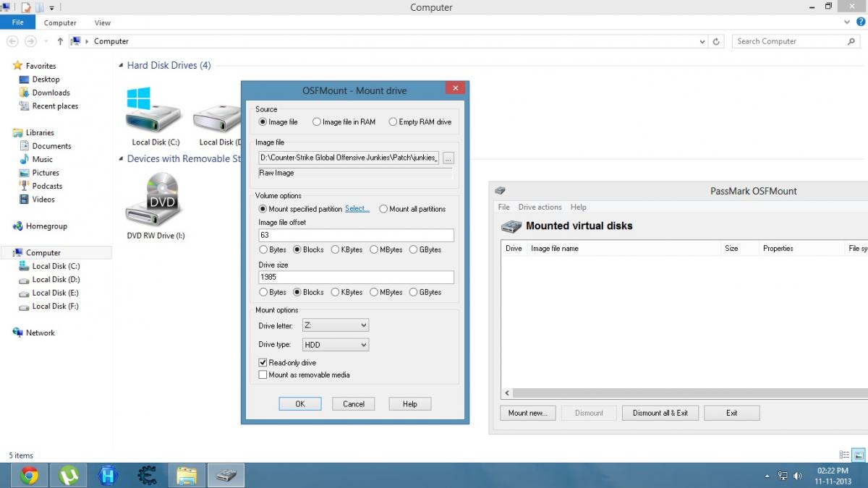The width and height of the screenshot is (868, 488).
Task: Open the Computer ribbon tab
Action: (60, 22)
